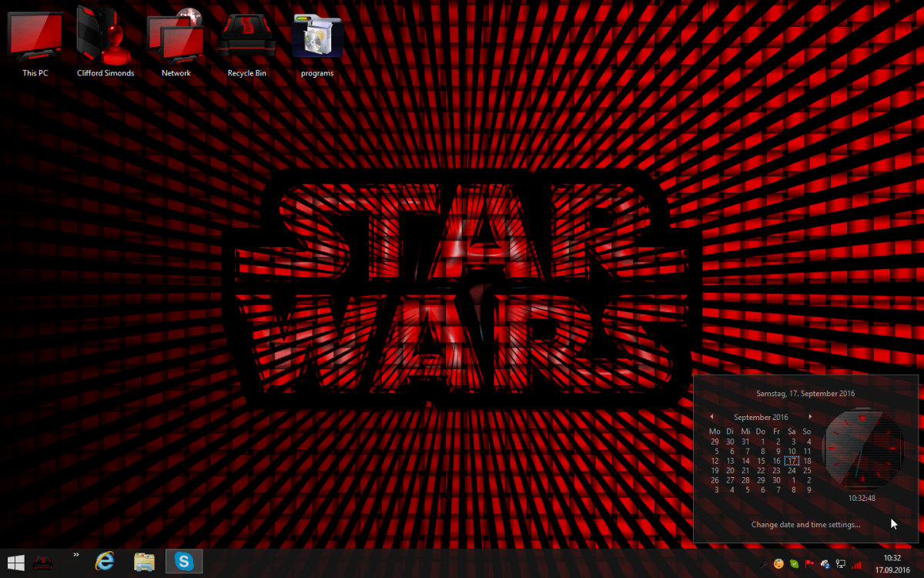Open the network computer tray icon
Viewport: 924px width, 578px height.
(x=841, y=564)
